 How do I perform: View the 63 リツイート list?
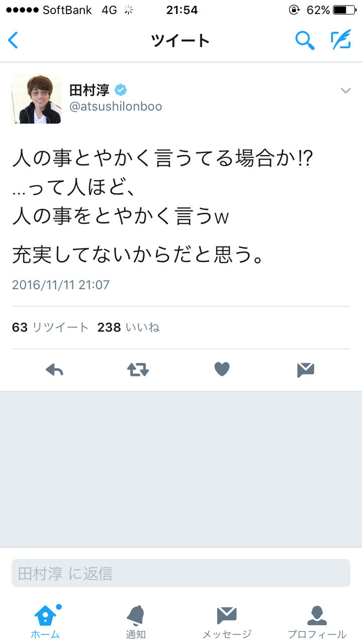[x=50, y=328]
